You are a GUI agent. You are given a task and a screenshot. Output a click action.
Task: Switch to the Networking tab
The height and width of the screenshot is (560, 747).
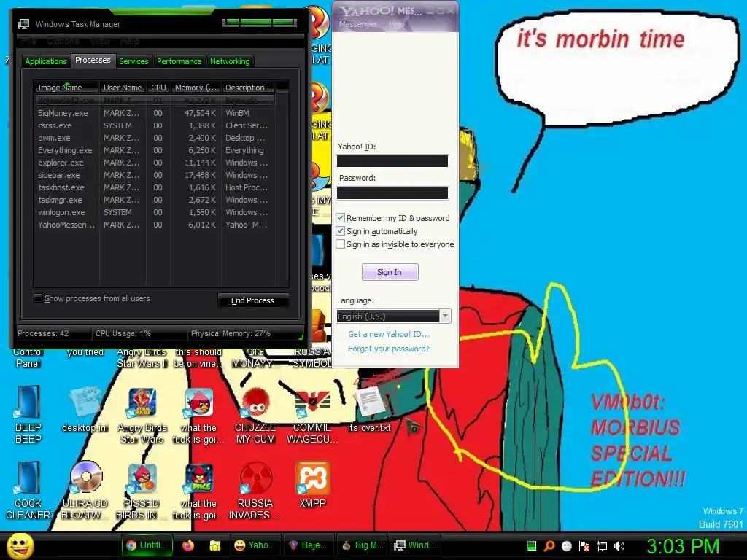(x=230, y=61)
